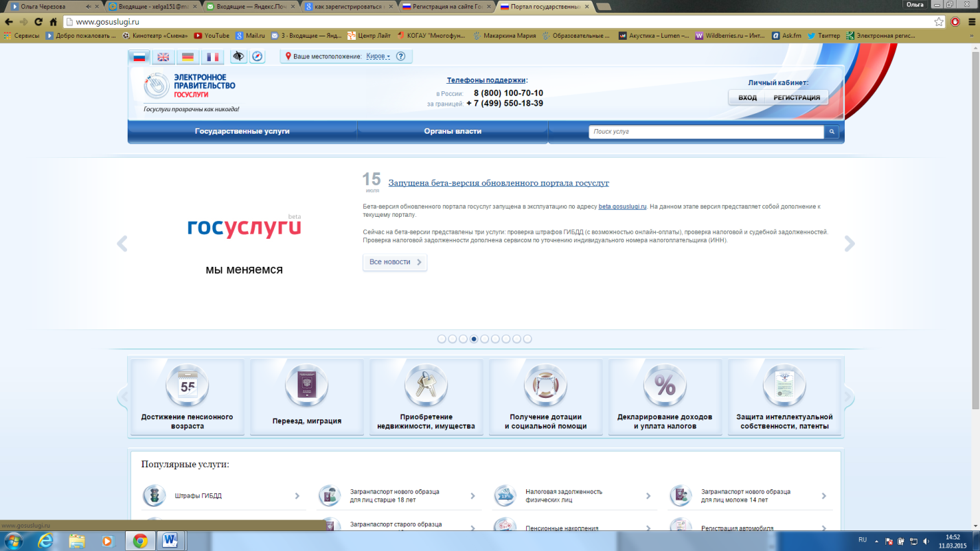Open Получение дотации и социальной помощи

click(546, 397)
